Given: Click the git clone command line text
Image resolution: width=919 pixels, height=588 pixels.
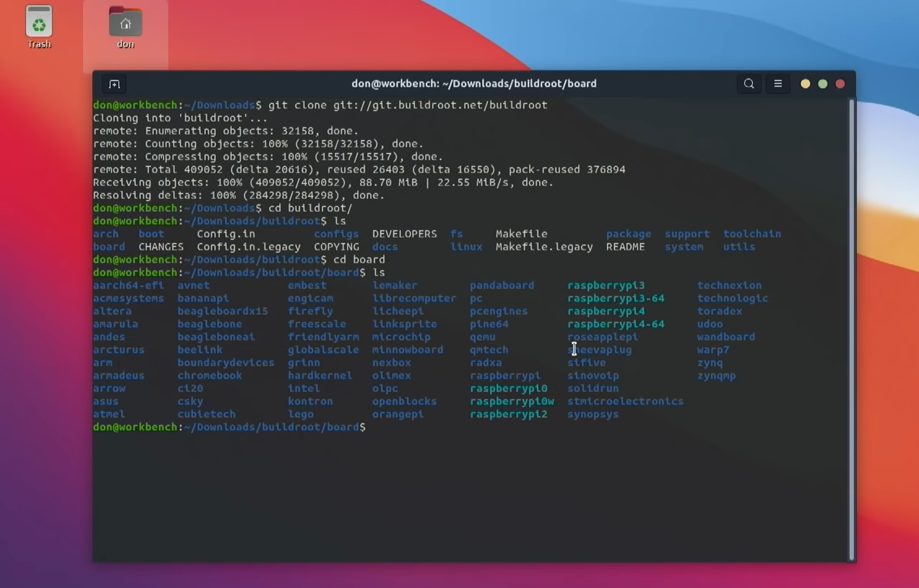Looking at the screenshot, I should click(408, 105).
